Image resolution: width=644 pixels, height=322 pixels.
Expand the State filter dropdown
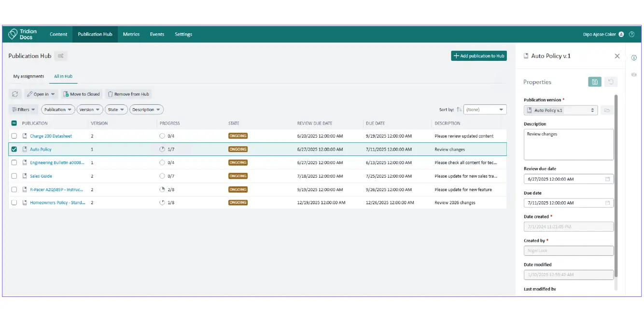tap(116, 110)
